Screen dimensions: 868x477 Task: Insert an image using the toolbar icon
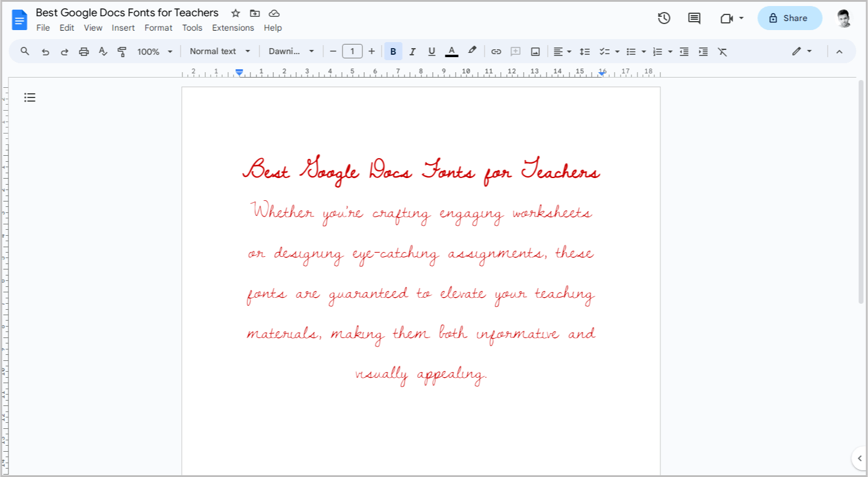click(x=535, y=51)
